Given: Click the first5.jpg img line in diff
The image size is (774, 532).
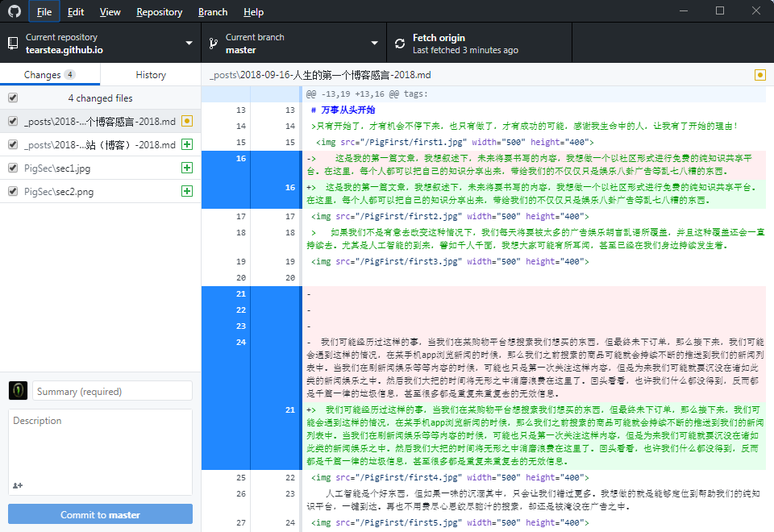Looking at the screenshot, I should (450, 522).
